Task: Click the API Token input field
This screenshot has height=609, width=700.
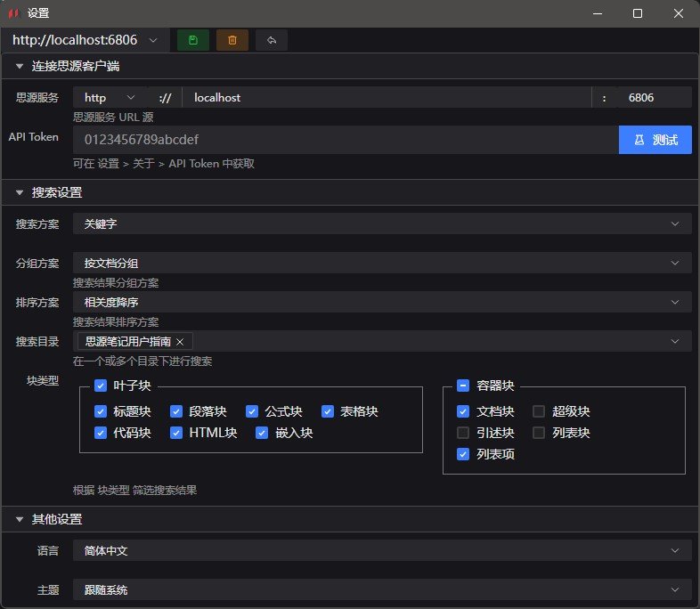Action: 346,140
